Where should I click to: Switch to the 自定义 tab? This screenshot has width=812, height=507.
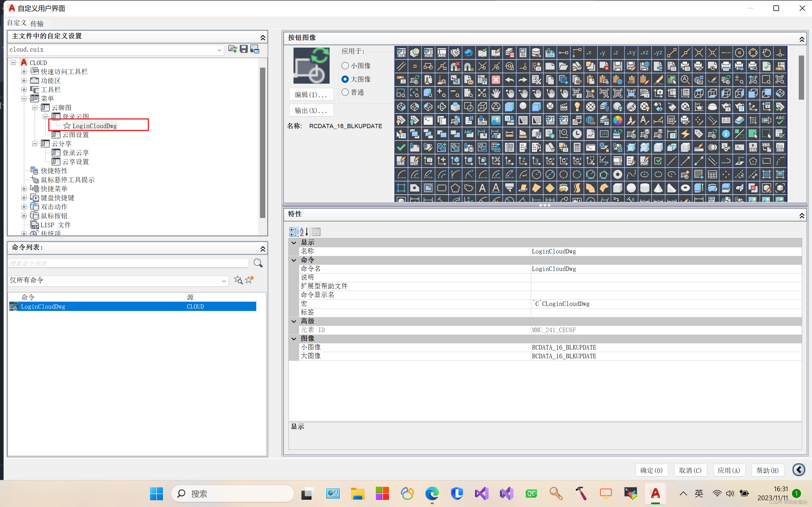[x=16, y=23]
